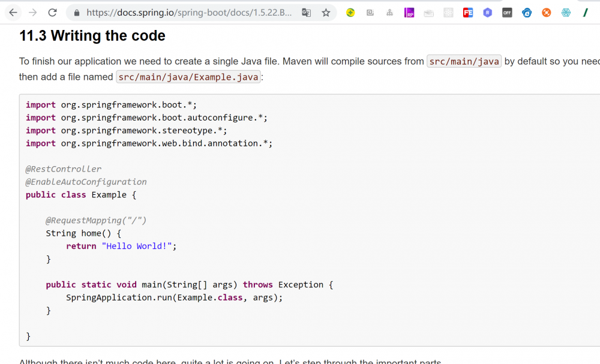Open the purple Axure RP extension

[409, 13]
